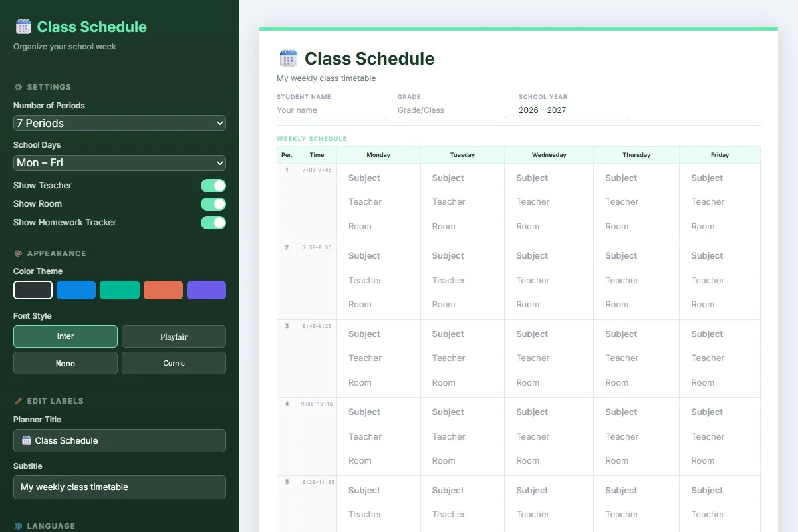Viewport: 798px width, 532px height.
Task: Click the Time column header
Action: [317, 155]
